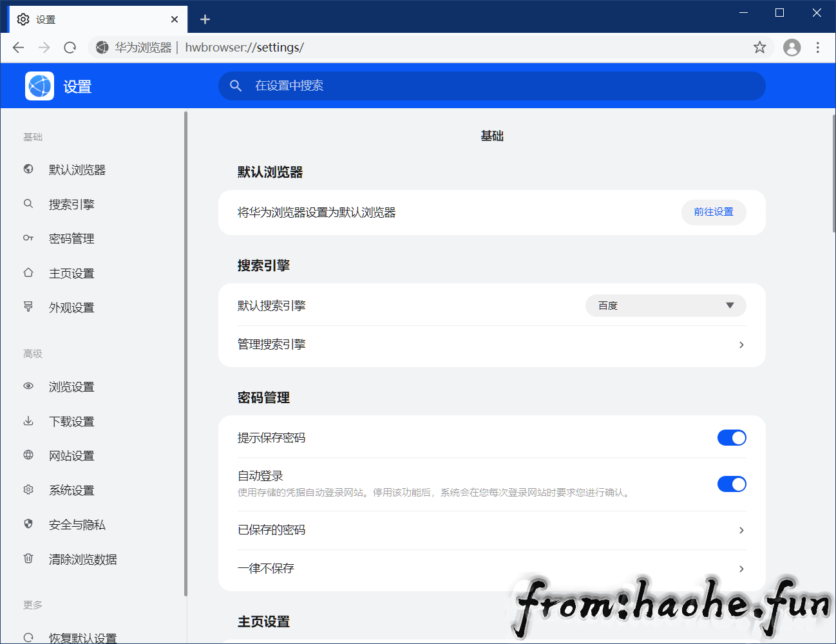Click the 密码管理 section heading
836x644 pixels.
tap(263, 397)
